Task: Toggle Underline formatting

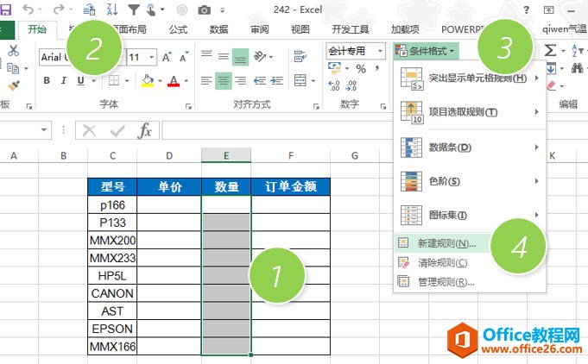Action: (80, 80)
